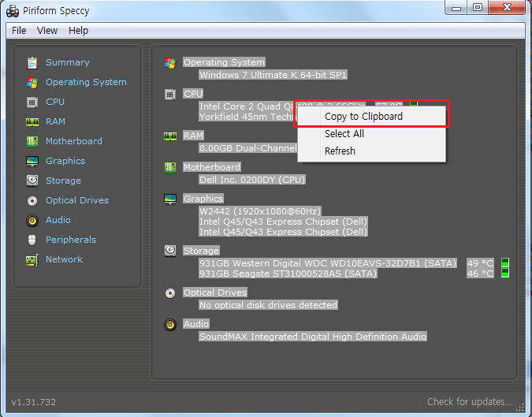Open the Summary section link
This screenshot has width=532, height=417.
pyautogui.click(x=68, y=62)
